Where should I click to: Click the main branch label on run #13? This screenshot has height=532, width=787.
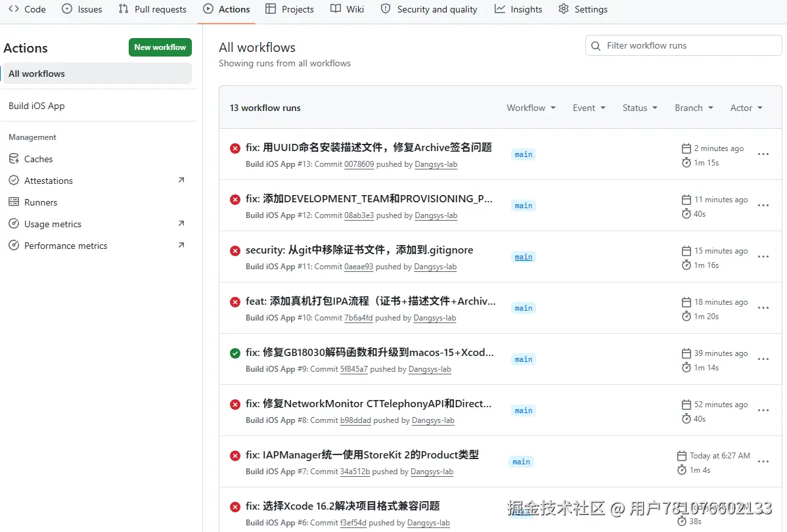tap(524, 154)
